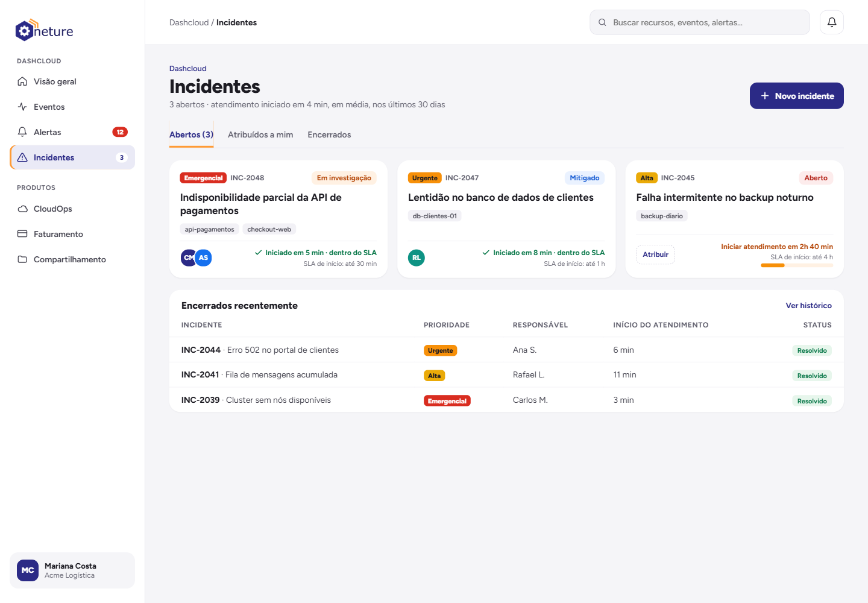868x603 pixels.
Task: Click the Incidentes count badge 3
Action: [122, 157]
